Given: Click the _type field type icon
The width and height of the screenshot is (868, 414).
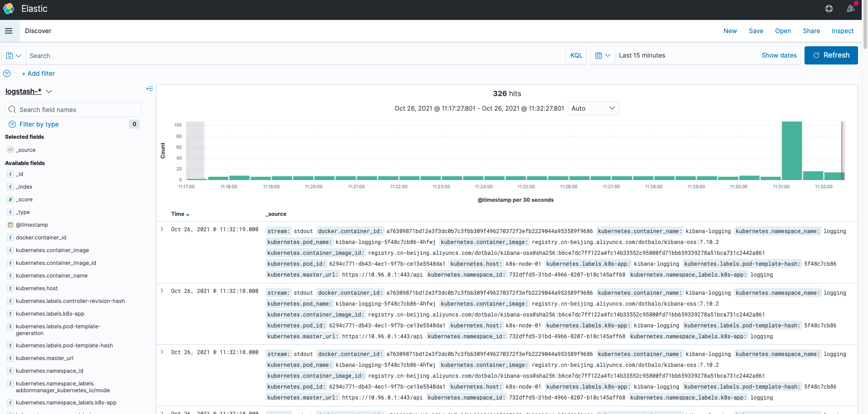Looking at the screenshot, I should (10, 212).
